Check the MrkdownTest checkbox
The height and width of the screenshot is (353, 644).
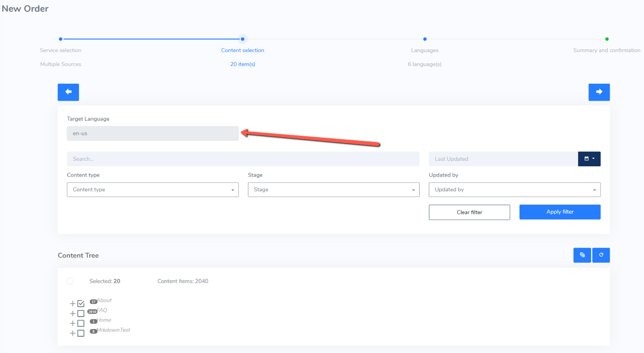point(81,333)
